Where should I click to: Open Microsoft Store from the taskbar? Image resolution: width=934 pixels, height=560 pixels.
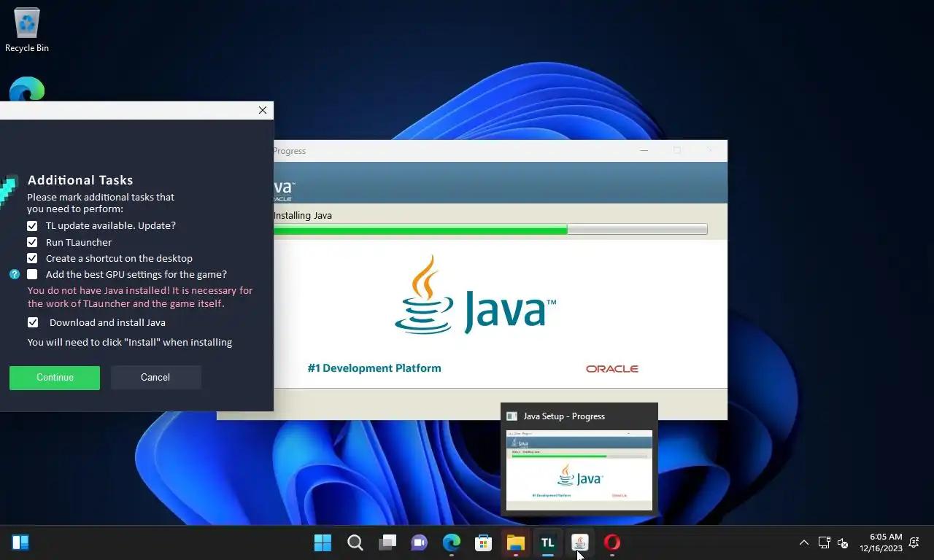tap(483, 542)
